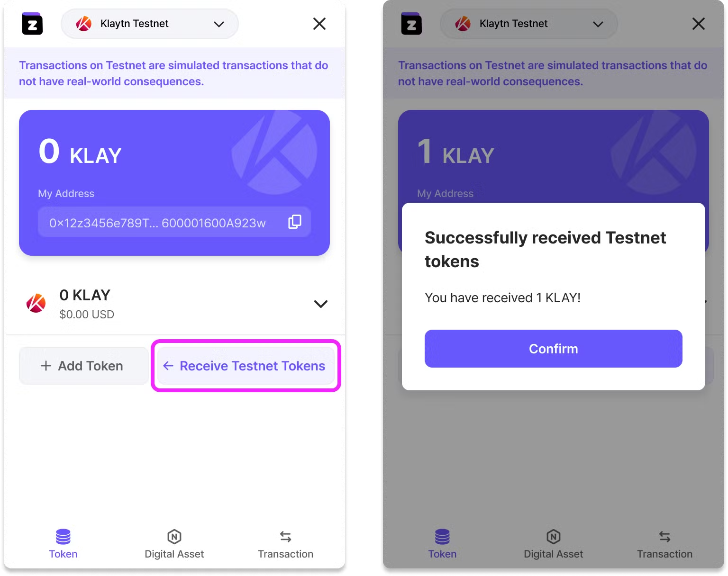The image size is (728, 576).
Task: Click the Klaytn logo in left network selector
Action: click(84, 24)
